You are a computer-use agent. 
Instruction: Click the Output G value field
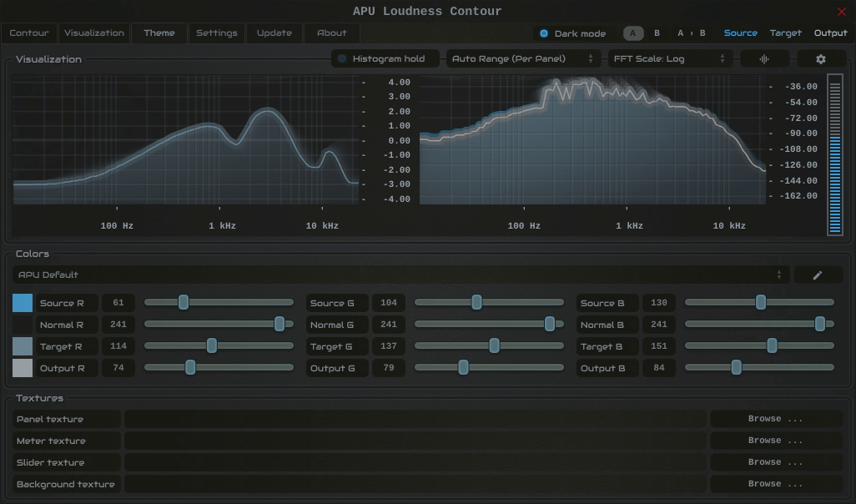tap(389, 368)
